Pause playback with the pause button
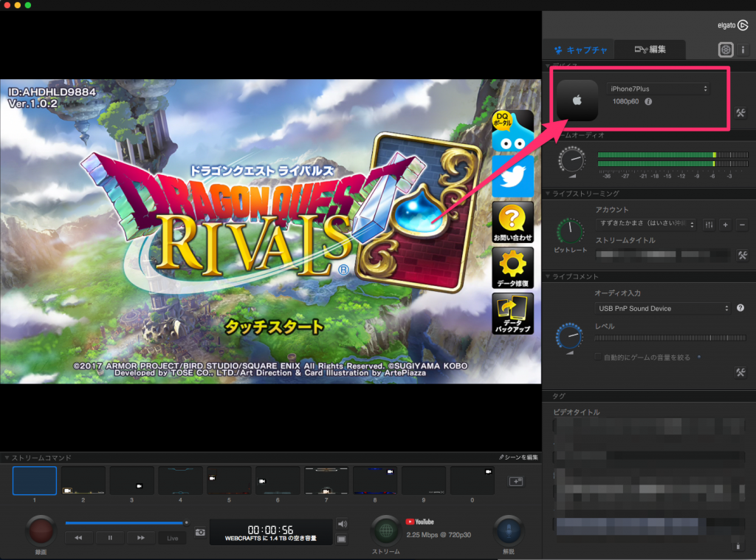This screenshot has width=756, height=560. (x=110, y=538)
